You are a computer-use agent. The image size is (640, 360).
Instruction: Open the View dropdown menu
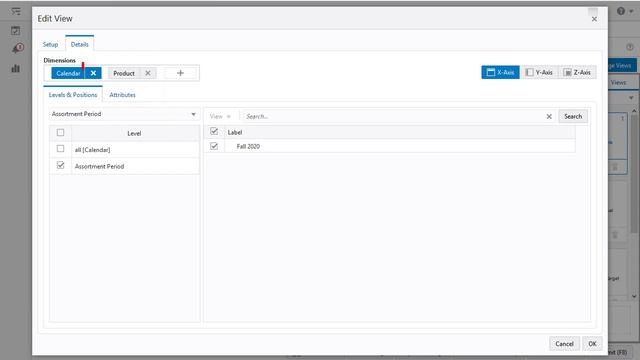click(x=220, y=116)
